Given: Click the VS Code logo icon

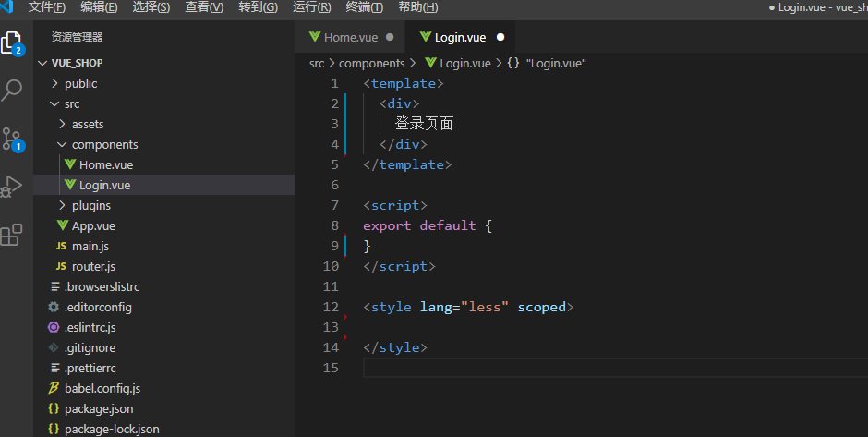Looking at the screenshot, I should (6, 6).
